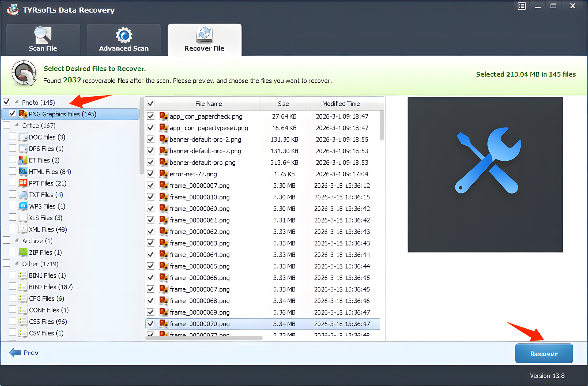Click the WPS Files type icon

pos(23,206)
